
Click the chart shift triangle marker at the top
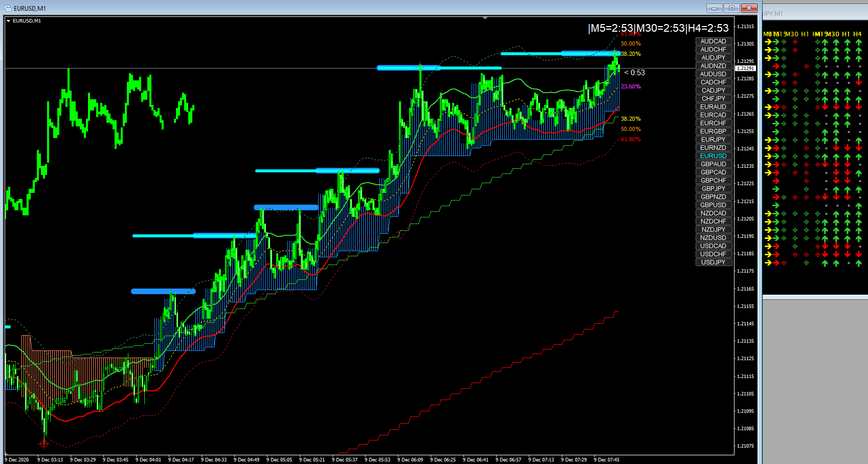pos(485,18)
